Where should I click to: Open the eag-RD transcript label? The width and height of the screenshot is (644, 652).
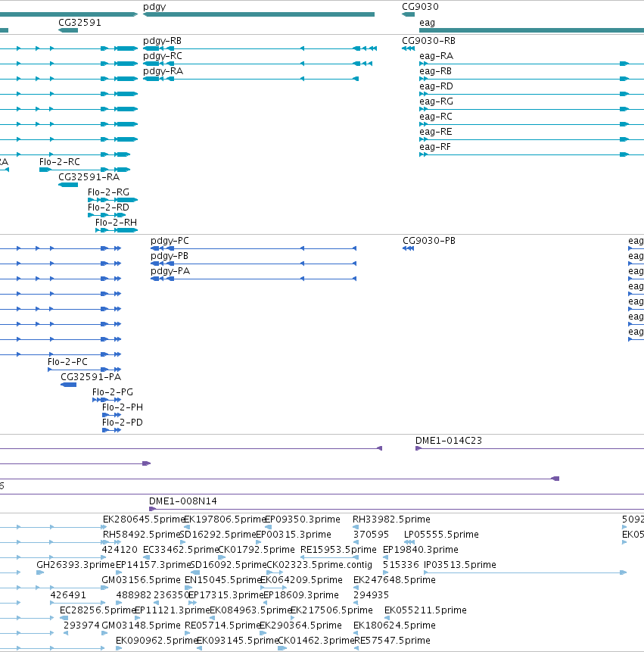click(436, 86)
